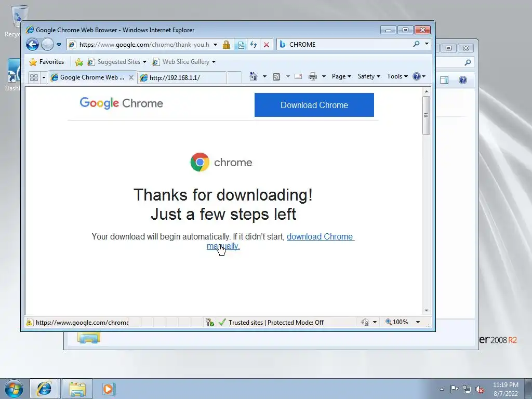This screenshot has width=532, height=399.
Task: Click the muted volume tray icon
Action: coord(480,389)
